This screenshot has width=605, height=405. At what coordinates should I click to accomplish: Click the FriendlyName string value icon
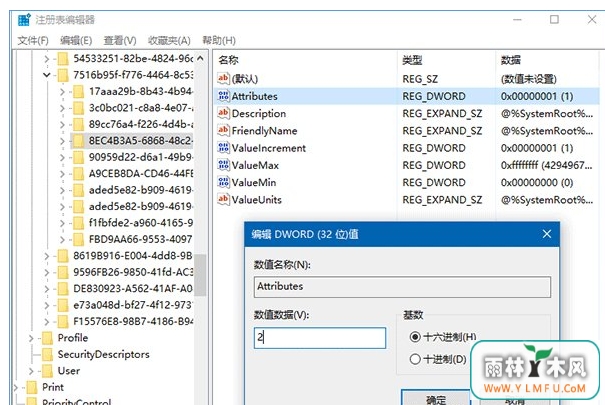[223, 131]
